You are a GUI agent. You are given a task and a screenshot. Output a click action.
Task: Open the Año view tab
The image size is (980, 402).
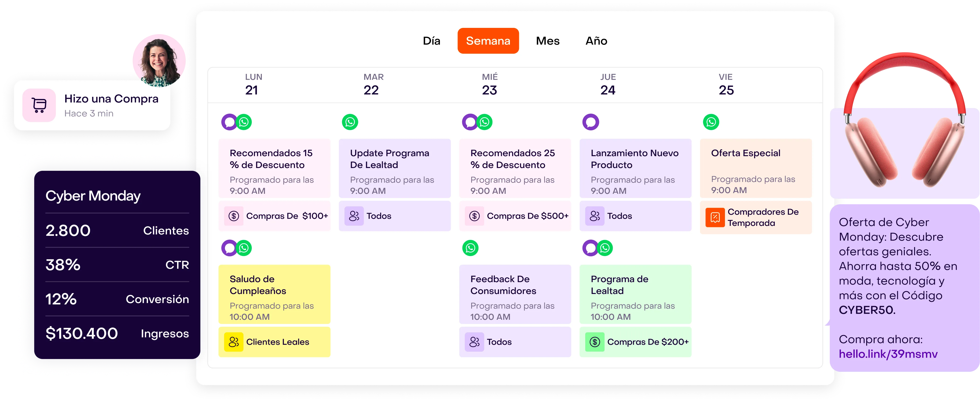tap(596, 41)
